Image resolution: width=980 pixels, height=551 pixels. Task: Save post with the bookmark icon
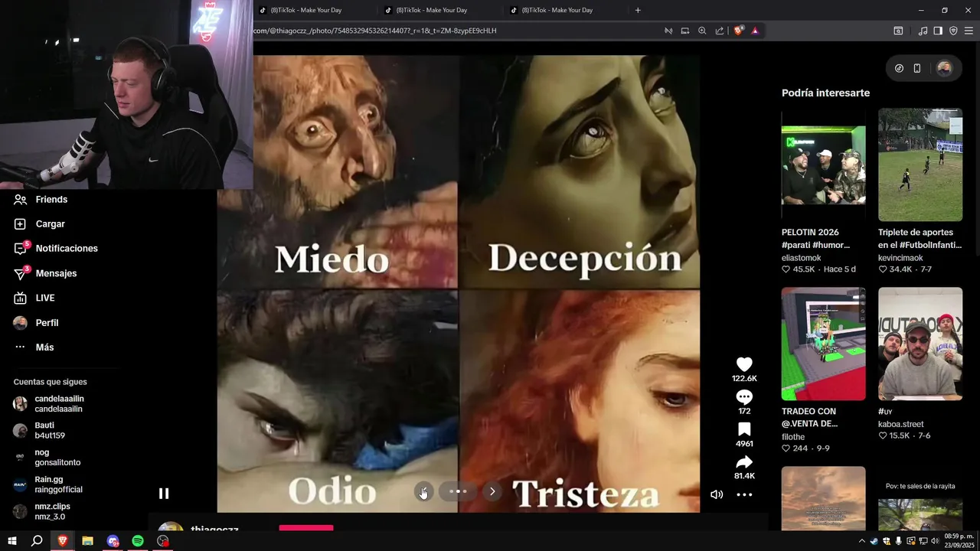pyautogui.click(x=744, y=429)
